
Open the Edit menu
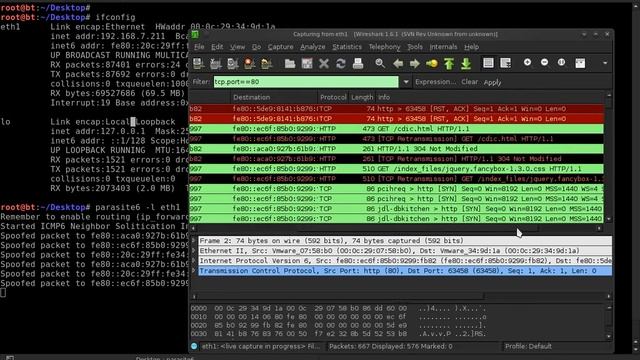point(217,47)
